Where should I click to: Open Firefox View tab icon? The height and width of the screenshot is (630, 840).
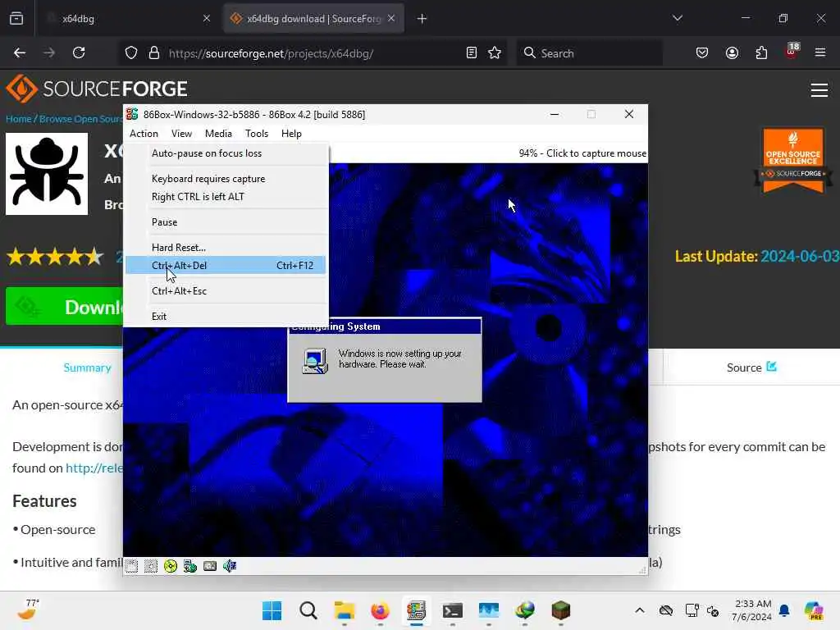coord(16,19)
